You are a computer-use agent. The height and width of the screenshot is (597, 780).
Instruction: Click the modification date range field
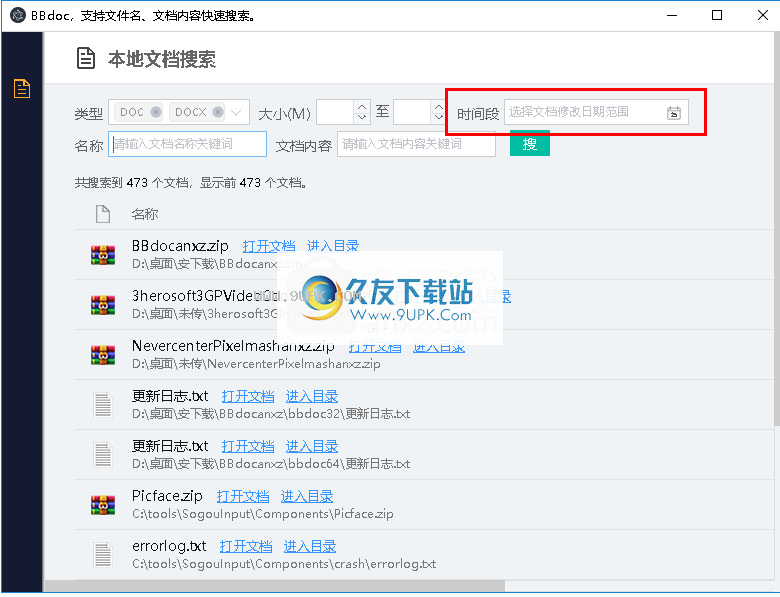pyautogui.click(x=596, y=112)
